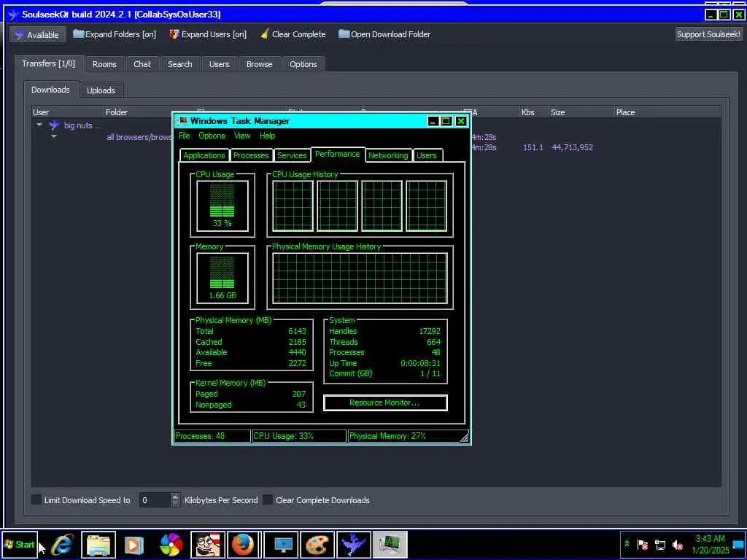Click the cartoon face taskbar icon

tap(208, 544)
